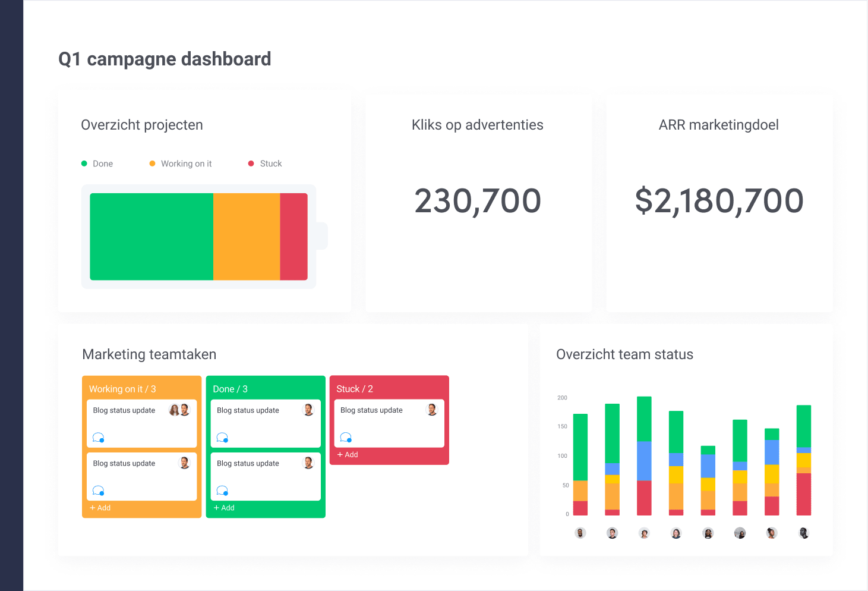Screen dimensions: 868x591
Task: Select sixth team member avatar under status chart
Action: [x=740, y=533]
